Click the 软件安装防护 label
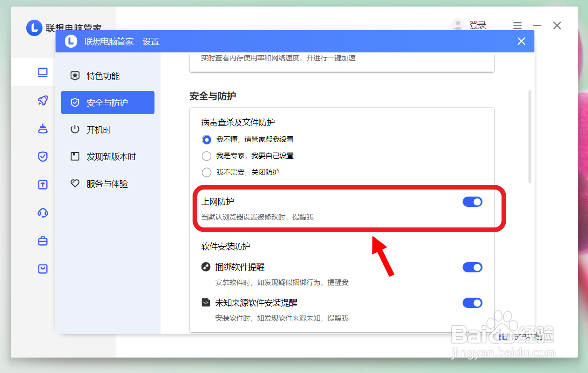 click(x=226, y=246)
